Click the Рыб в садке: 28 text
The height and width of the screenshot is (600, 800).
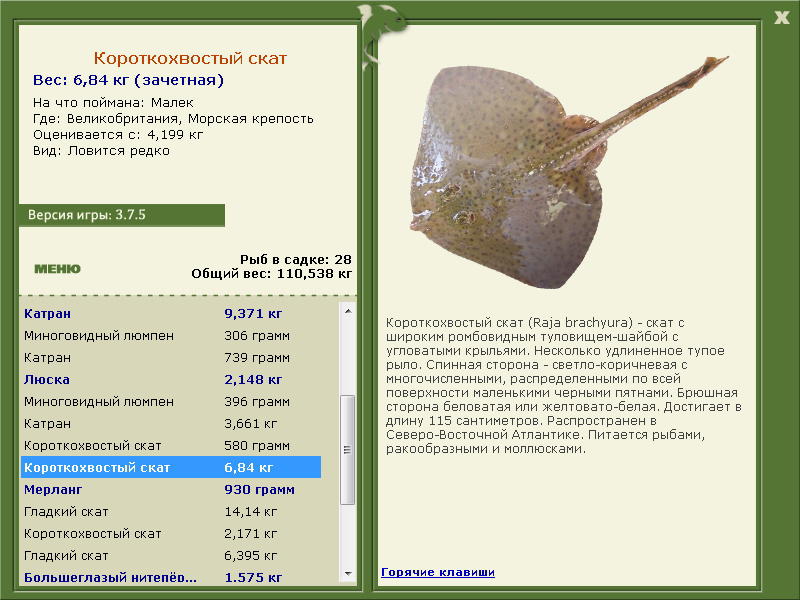tap(295, 259)
